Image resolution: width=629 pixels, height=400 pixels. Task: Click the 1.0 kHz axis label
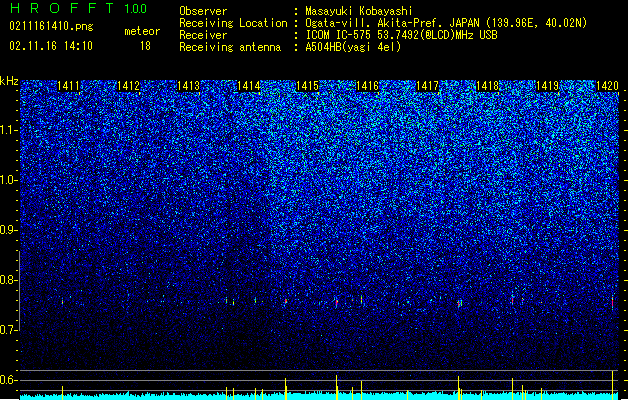click(9, 180)
